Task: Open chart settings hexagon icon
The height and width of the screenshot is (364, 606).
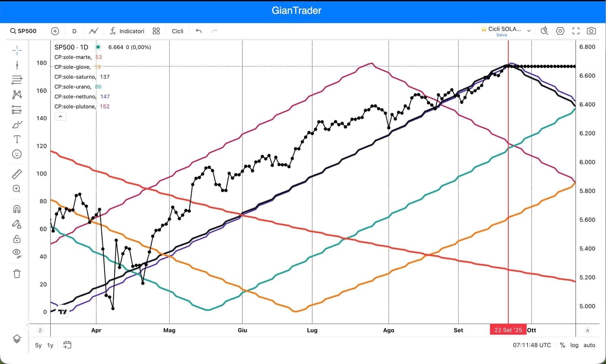Action: [x=560, y=31]
